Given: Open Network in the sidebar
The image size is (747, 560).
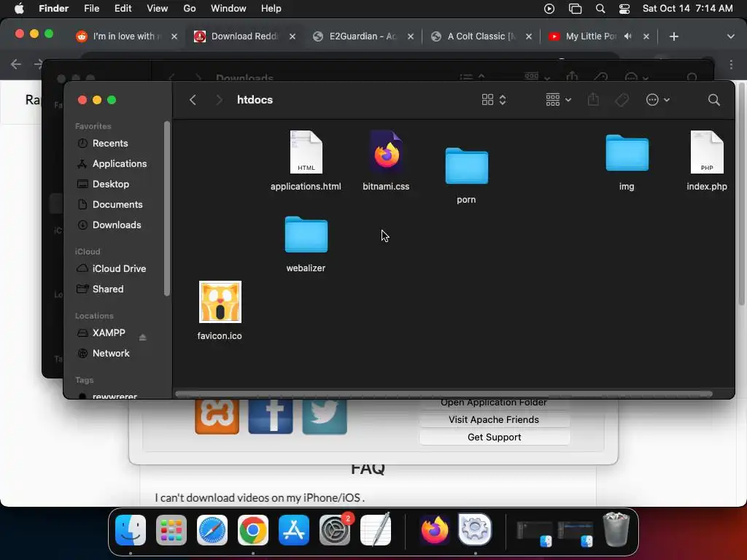Looking at the screenshot, I should pos(111,354).
